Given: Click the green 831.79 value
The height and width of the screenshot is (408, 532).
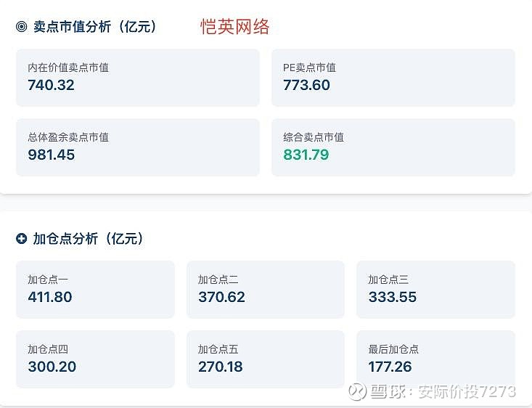Looking at the screenshot, I should coord(306,155).
